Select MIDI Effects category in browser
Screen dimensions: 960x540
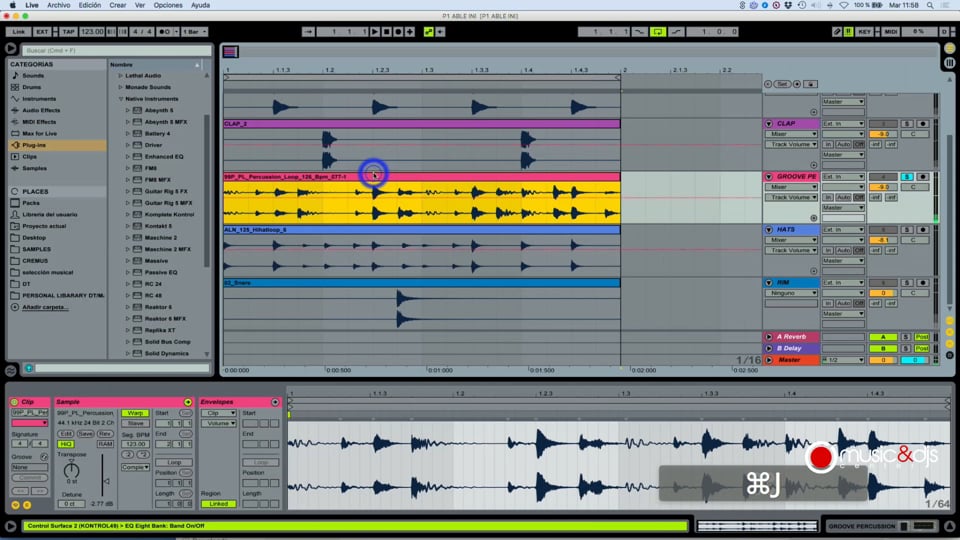(x=39, y=122)
